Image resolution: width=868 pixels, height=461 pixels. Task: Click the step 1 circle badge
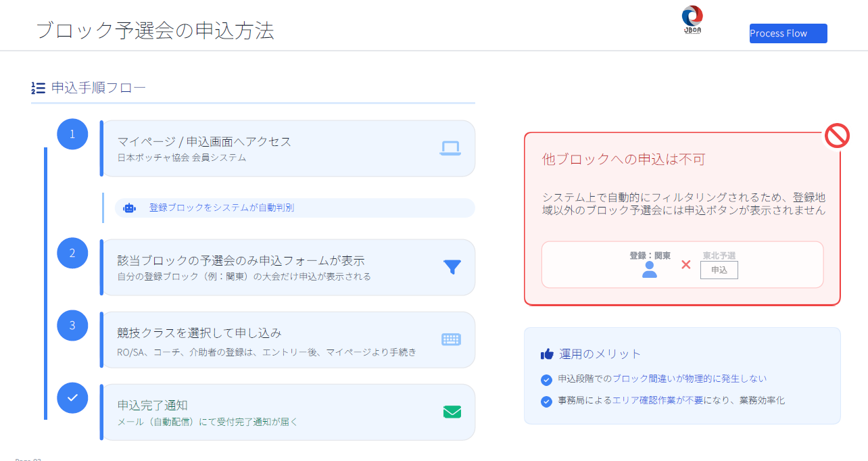click(72, 134)
